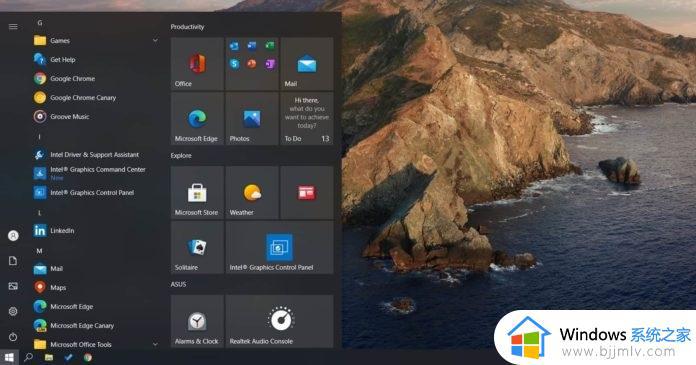Launch the Solitaire tile
The height and width of the screenshot is (365, 696).
tap(197, 247)
